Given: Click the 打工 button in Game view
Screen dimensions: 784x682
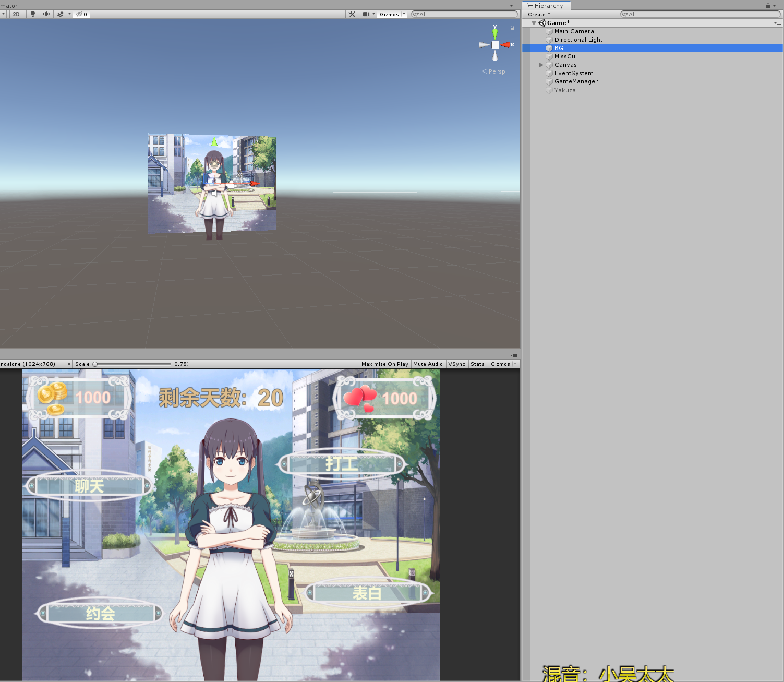Looking at the screenshot, I should click(x=342, y=463).
